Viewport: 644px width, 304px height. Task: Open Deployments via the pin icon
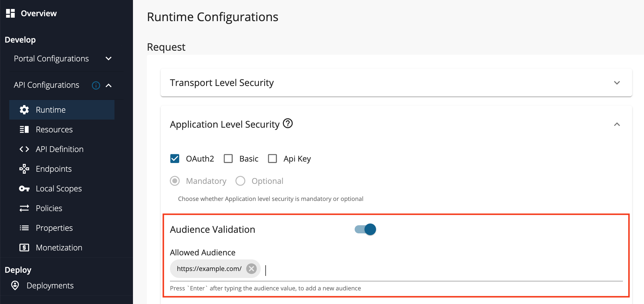15,285
